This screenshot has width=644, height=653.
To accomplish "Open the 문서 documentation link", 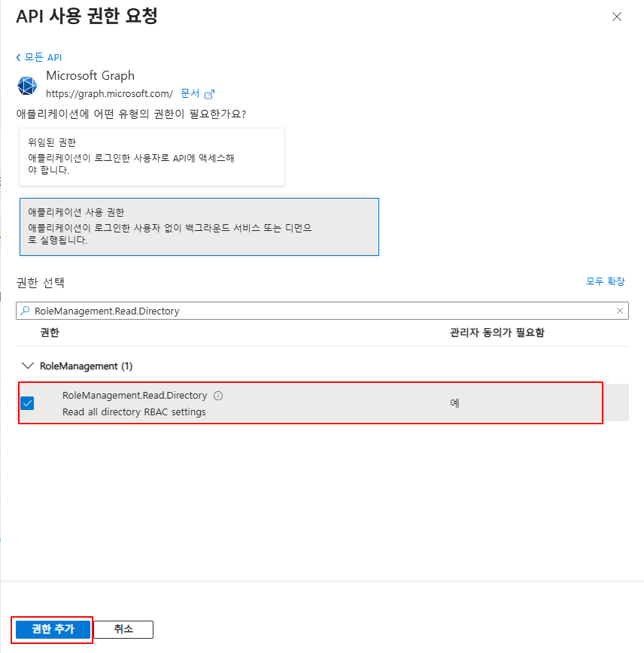I will [x=190, y=94].
